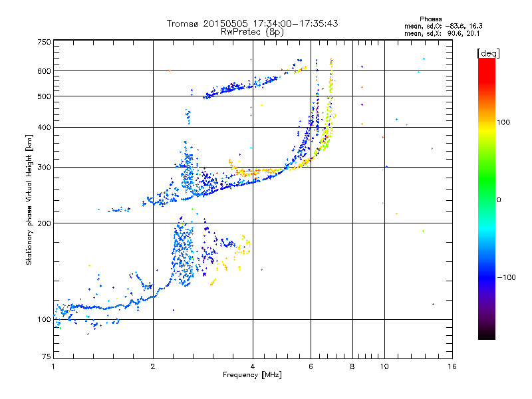
Task: Click the '[deg]' colorbar unit label
Action: (x=488, y=53)
